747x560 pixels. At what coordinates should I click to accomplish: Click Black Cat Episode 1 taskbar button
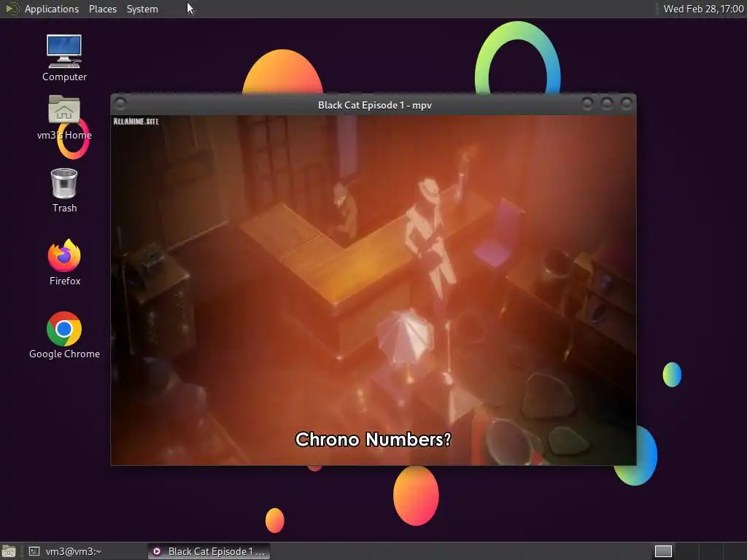click(x=209, y=551)
